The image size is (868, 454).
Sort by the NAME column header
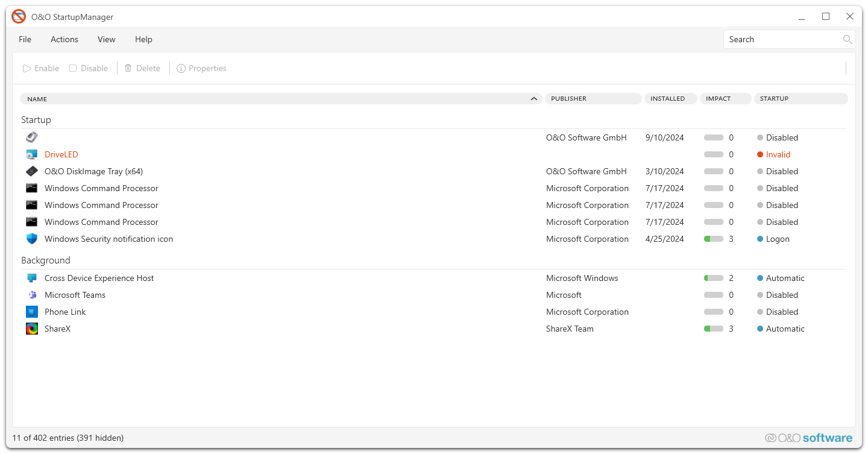pos(281,98)
